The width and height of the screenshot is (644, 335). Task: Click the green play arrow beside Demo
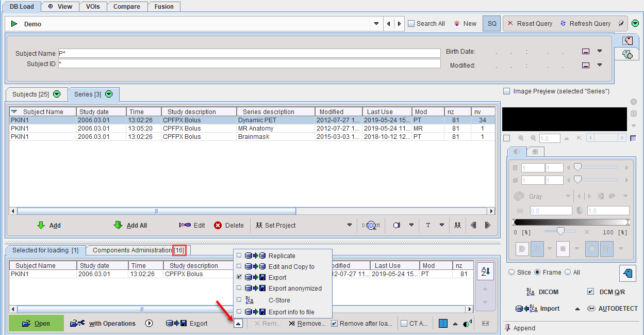(14, 24)
